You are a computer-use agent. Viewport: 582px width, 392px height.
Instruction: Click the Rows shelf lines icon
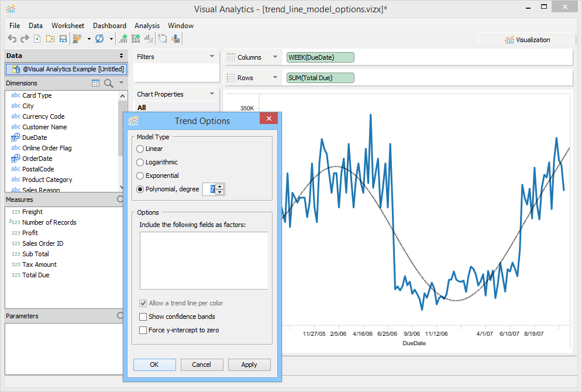click(231, 78)
